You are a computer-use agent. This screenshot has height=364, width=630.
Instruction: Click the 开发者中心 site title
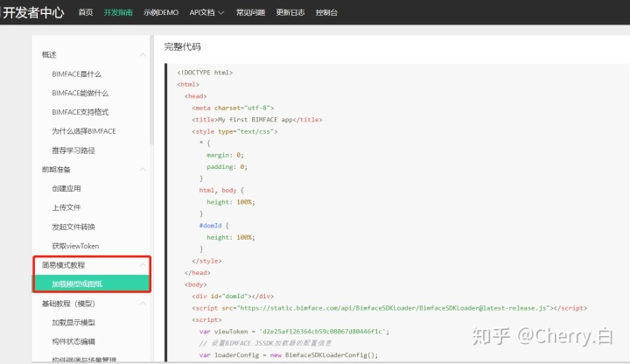pyautogui.click(x=33, y=12)
